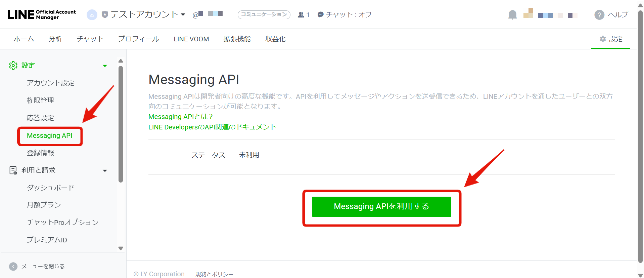The height and width of the screenshot is (278, 644).
Task: Click the shield badge beside テストアカウント
Action: point(105,15)
